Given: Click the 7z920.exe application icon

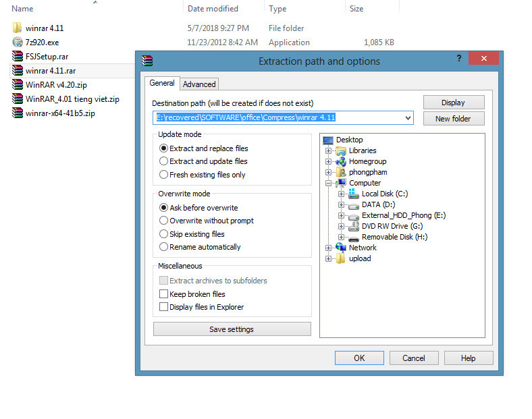Looking at the screenshot, I should tap(18, 42).
